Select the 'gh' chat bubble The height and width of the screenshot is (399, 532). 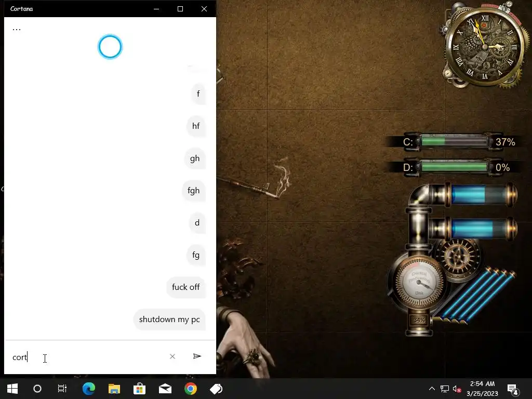point(195,158)
